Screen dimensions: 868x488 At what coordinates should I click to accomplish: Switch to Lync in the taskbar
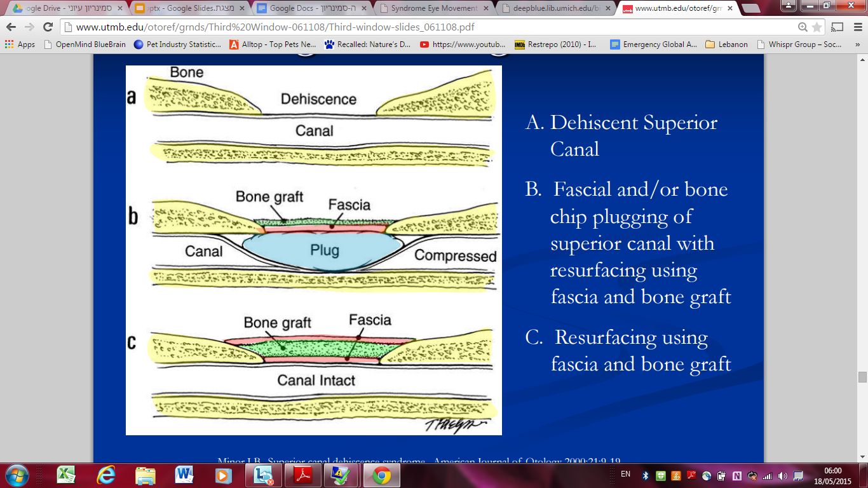pyautogui.click(x=262, y=475)
